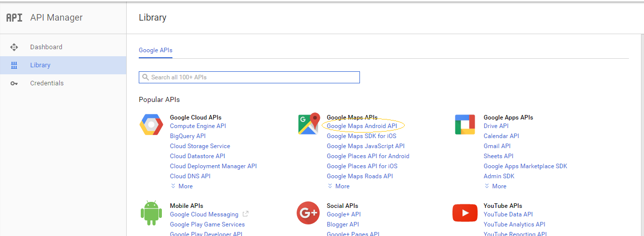Expand More under Google Apps APIs
644x236 pixels.
click(495, 186)
